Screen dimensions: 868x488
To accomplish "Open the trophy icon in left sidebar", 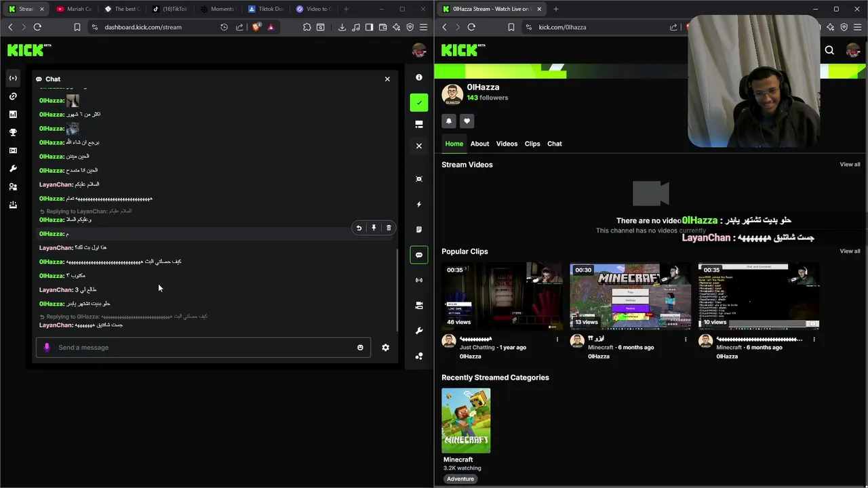I will (x=13, y=132).
